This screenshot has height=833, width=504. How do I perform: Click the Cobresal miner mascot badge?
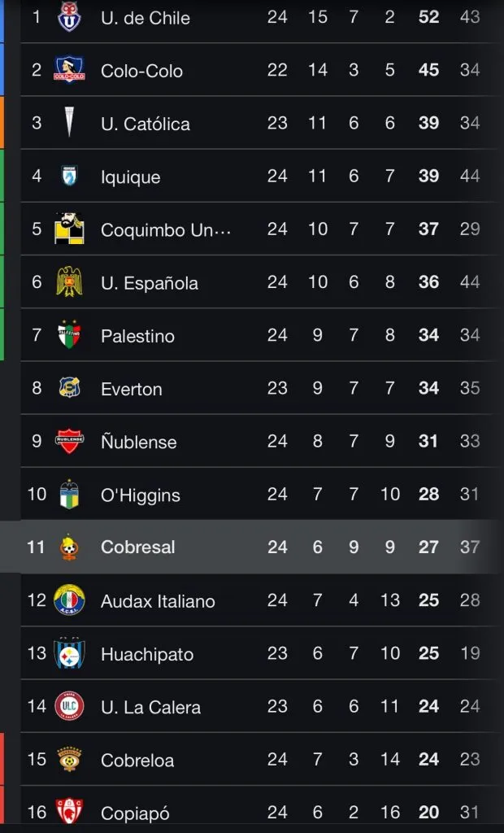(71, 547)
